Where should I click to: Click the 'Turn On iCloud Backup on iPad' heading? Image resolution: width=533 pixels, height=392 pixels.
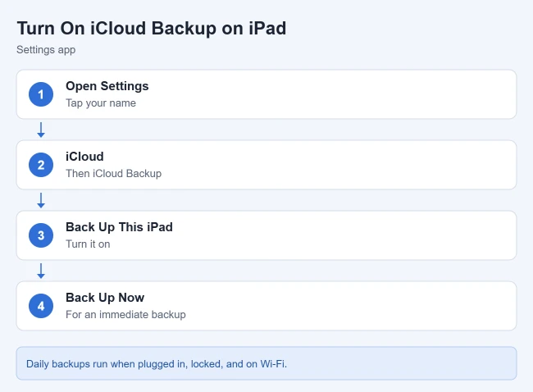[152, 28]
